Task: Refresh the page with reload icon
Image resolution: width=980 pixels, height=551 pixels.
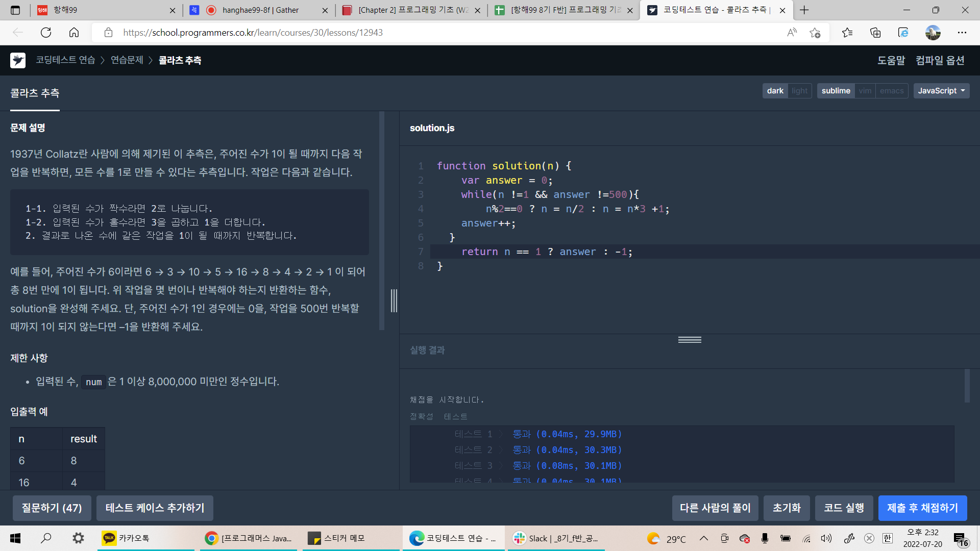Action: click(46, 33)
